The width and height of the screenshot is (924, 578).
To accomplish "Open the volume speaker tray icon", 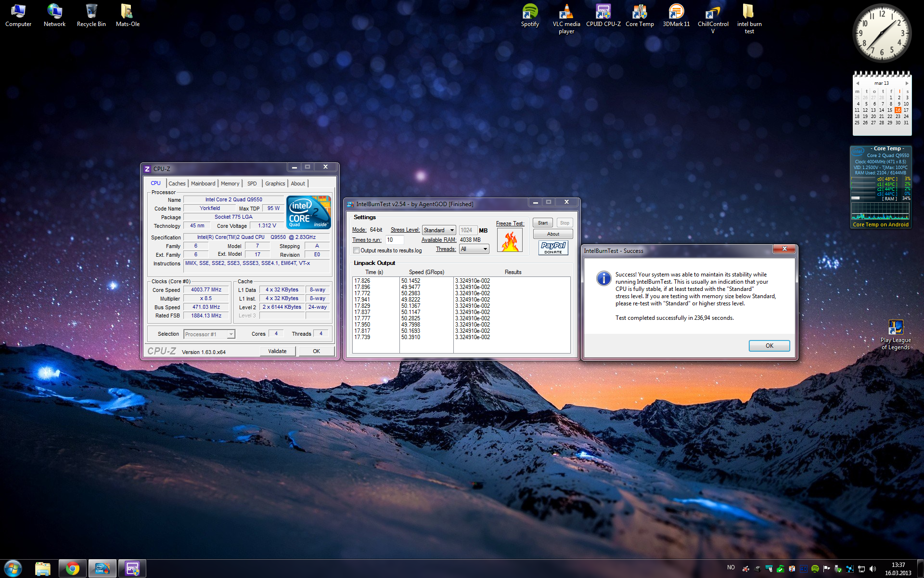I will pyautogui.click(x=873, y=569).
